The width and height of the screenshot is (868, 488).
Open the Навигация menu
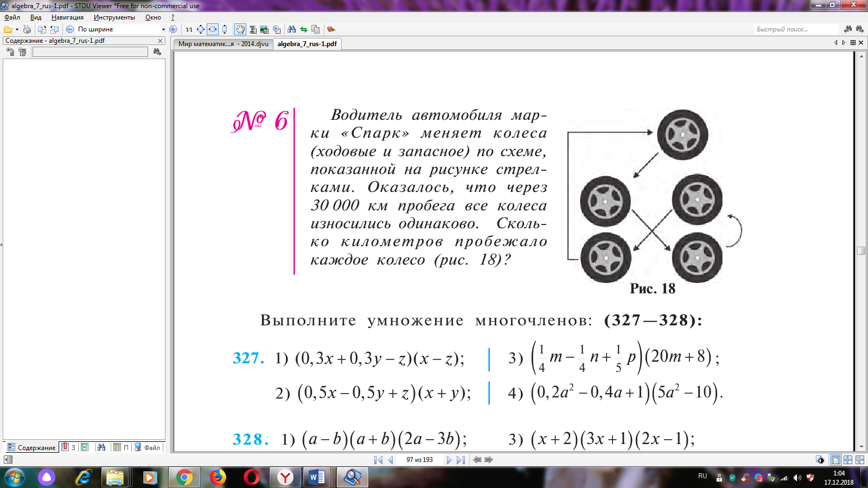[67, 17]
